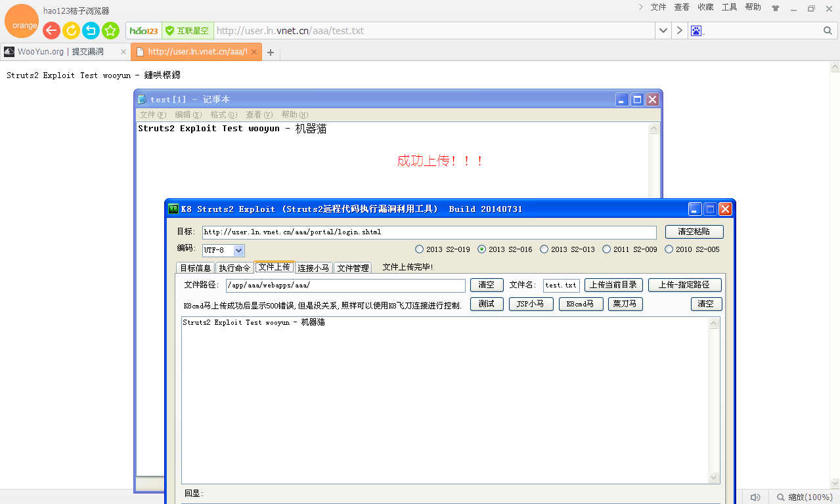The image size is (840, 504).
Task: Open the notepad 格式(O) menu
Action: tap(224, 115)
